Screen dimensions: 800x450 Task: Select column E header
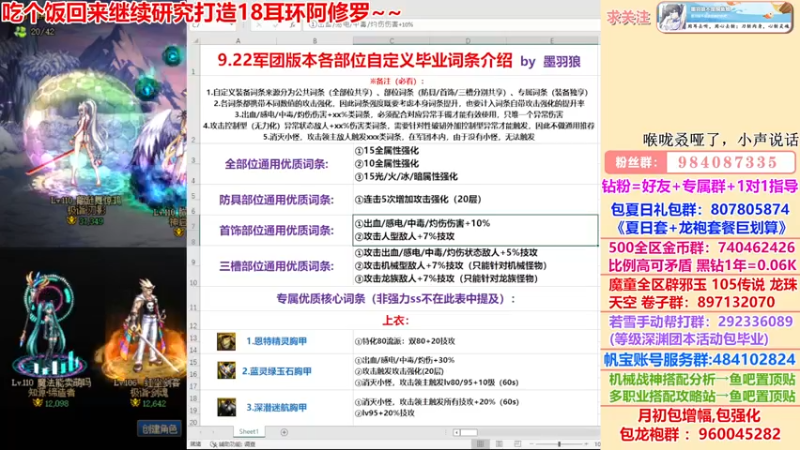552,41
